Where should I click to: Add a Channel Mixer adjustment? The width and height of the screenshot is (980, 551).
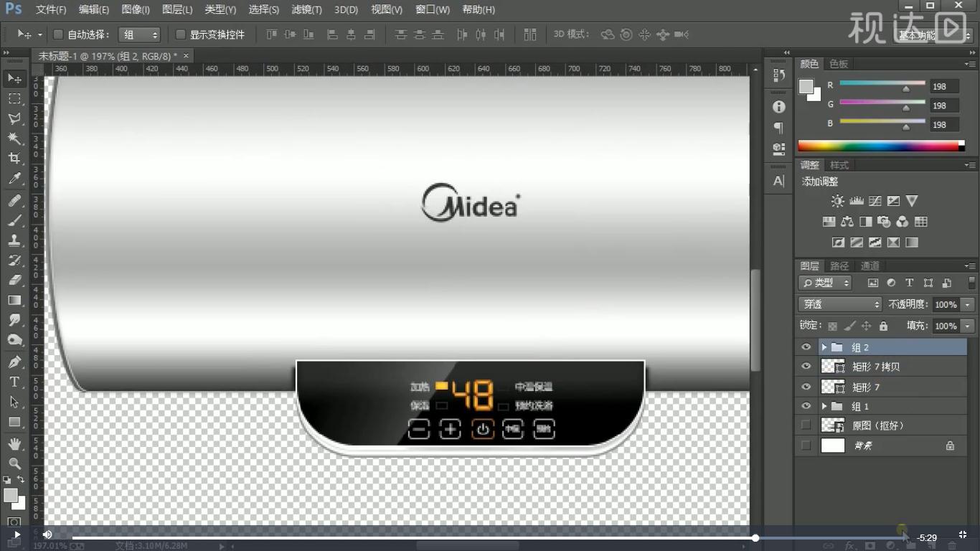tap(903, 222)
